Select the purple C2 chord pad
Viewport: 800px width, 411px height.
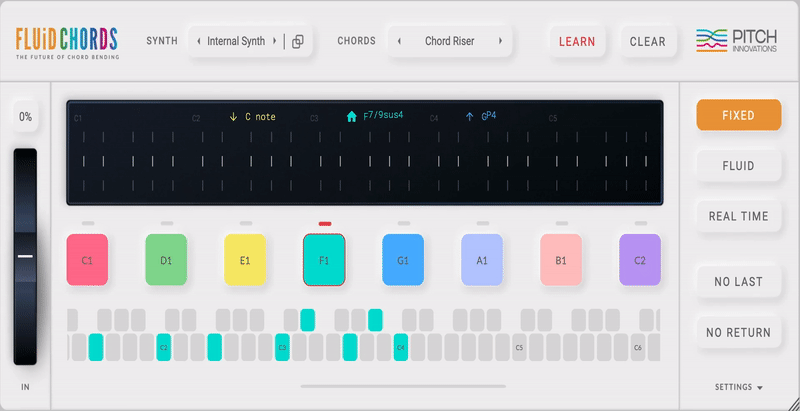pyautogui.click(x=640, y=260)
